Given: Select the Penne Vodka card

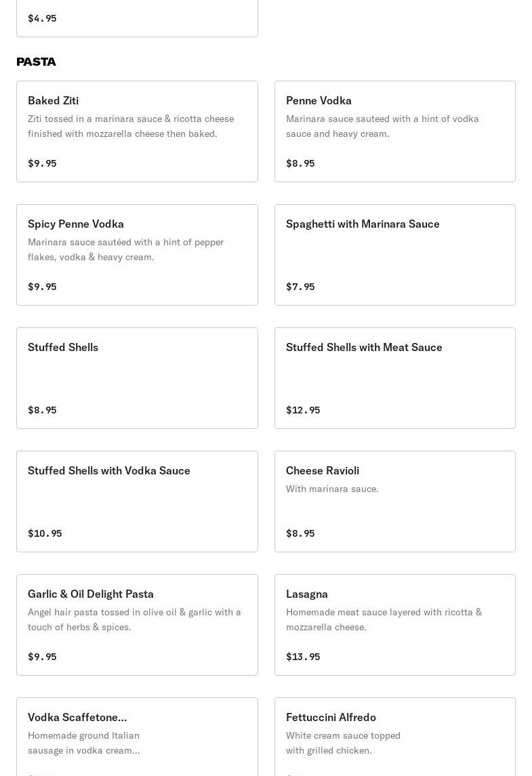Looking at the screenshot, I should [x=395, y=131].
